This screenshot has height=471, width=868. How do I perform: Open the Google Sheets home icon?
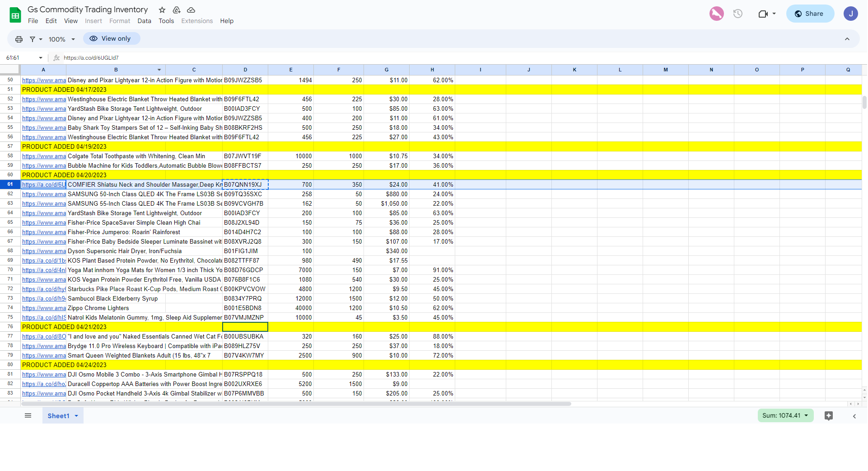[x=15, y=15]
